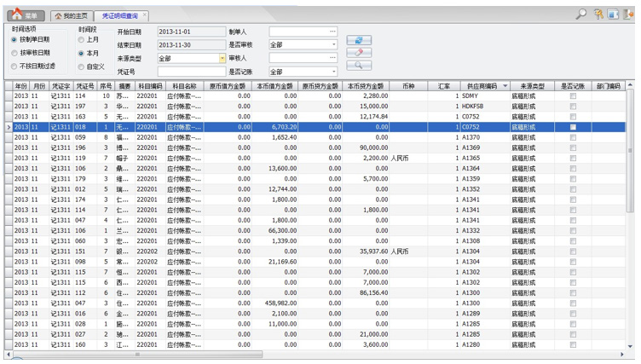
Task: Select the supplier code cell A1289
Action: (x=485, y=314)
